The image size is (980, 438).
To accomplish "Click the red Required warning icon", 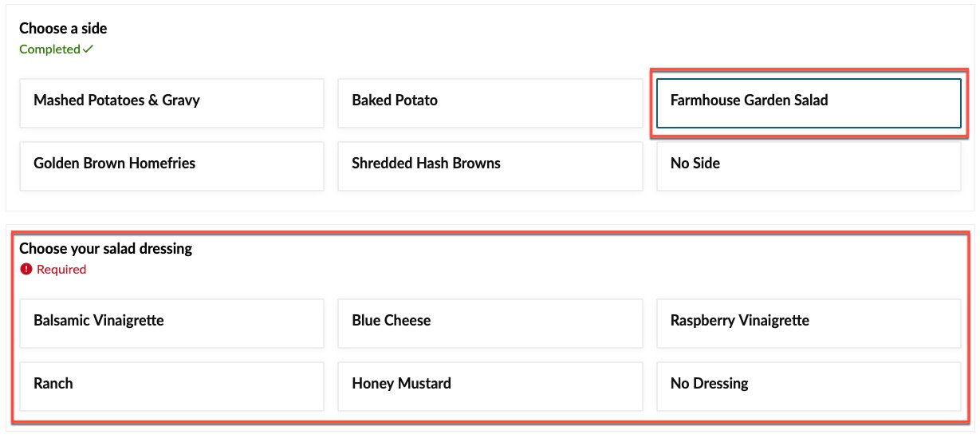I will pyautogui.click(x=26, y=270).
